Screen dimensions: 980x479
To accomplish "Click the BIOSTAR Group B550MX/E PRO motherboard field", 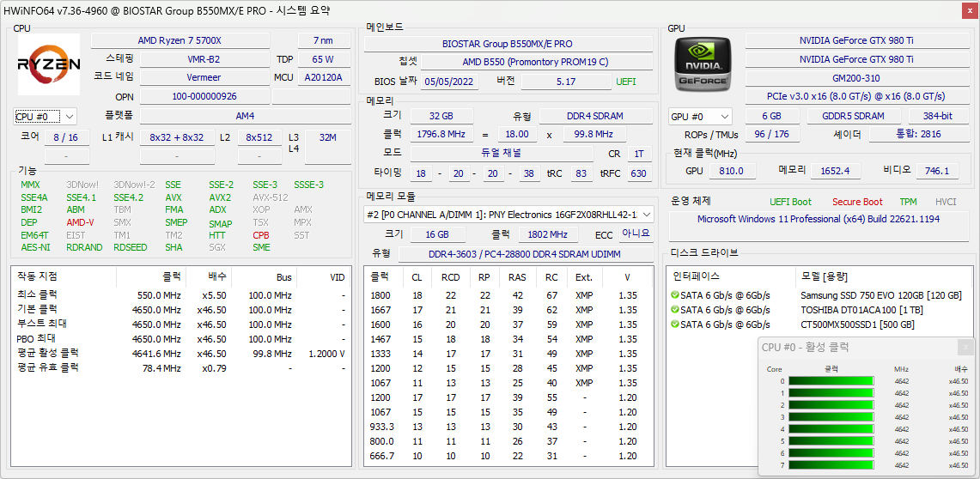I will (x=508, y=44).
